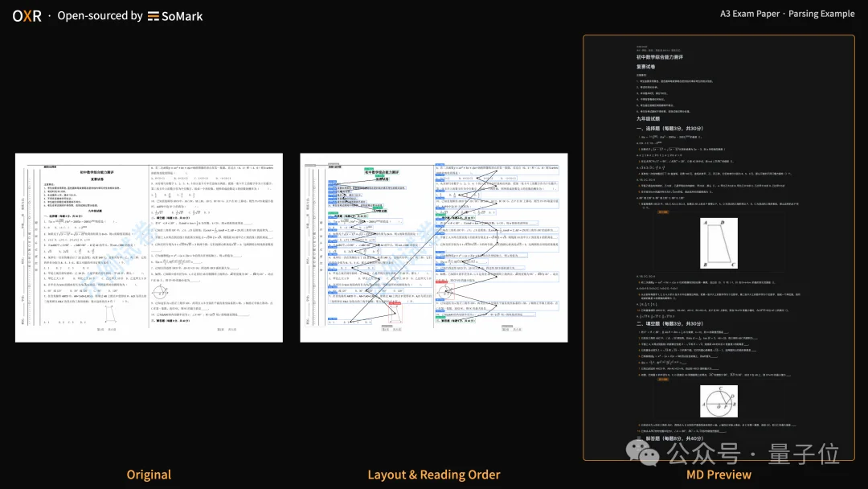Open the Original exam paper thumbnail
This screenshot has width=868, height=489.
coord(149,248)
